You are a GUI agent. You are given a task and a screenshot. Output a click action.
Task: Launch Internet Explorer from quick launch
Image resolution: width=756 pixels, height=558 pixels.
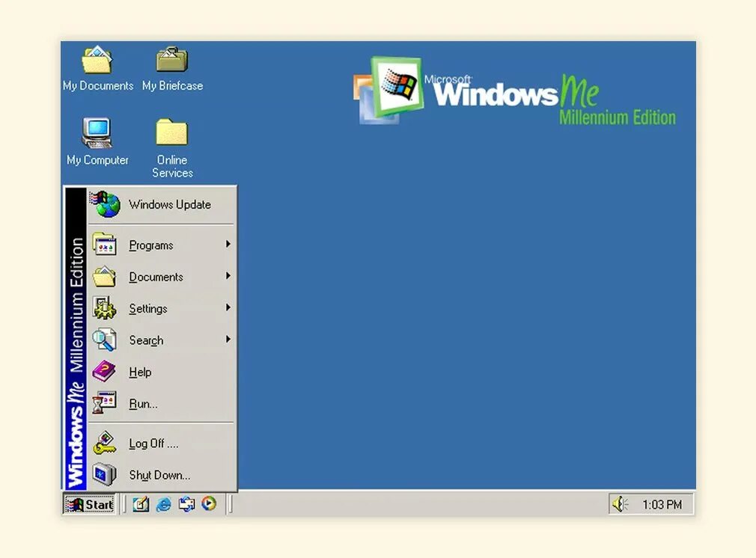point(163,504)
